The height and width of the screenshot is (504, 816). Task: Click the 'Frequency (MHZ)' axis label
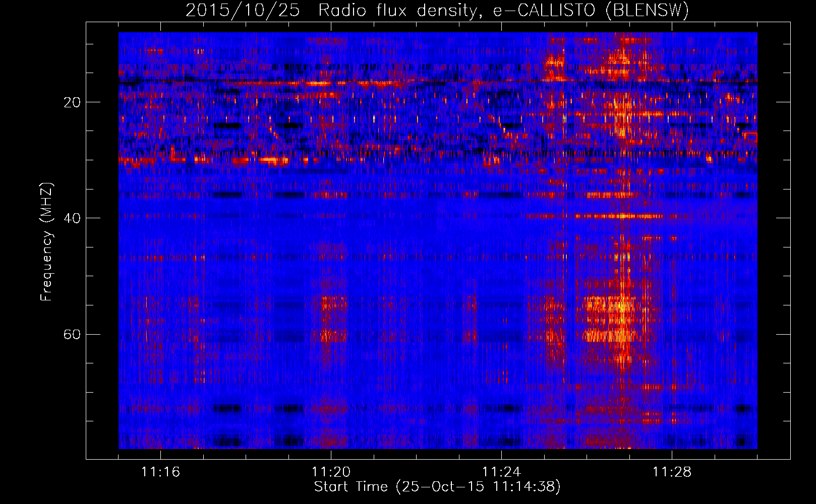tap(46, 242)
